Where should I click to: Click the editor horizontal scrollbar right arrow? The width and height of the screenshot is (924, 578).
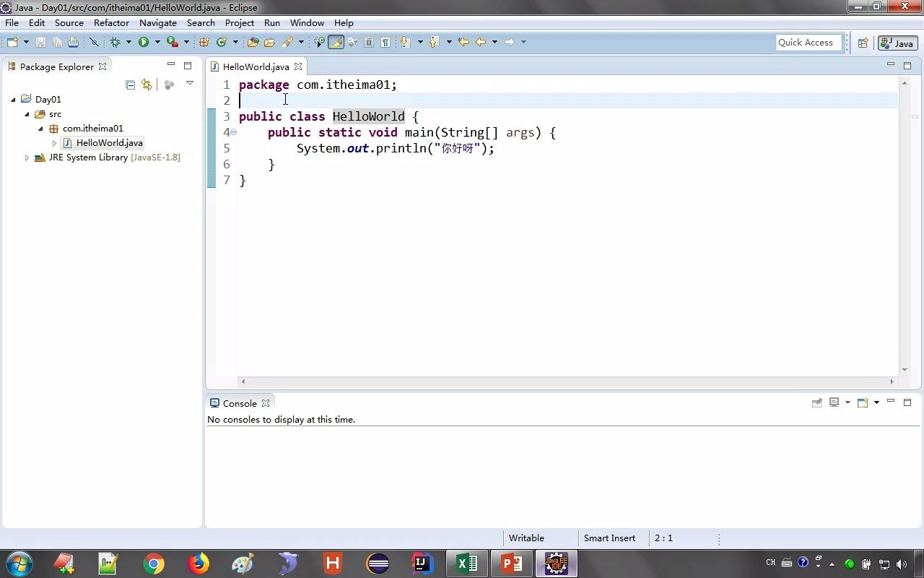892,381
